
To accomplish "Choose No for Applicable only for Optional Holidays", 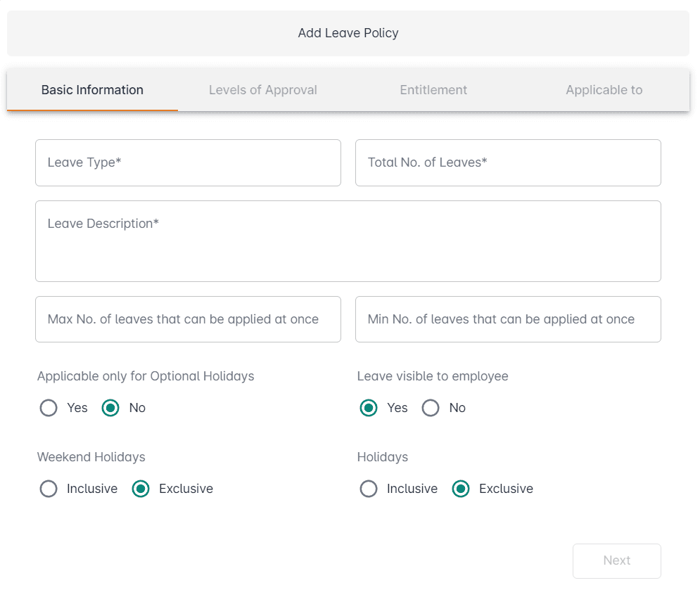I will click(110, 408).
